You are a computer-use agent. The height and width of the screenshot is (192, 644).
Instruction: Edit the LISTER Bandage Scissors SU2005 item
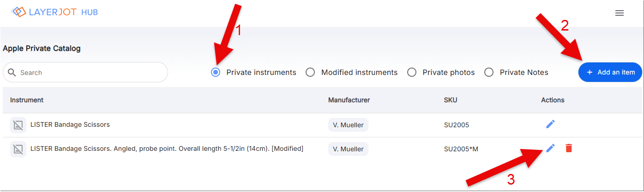[x=550, y=124]
